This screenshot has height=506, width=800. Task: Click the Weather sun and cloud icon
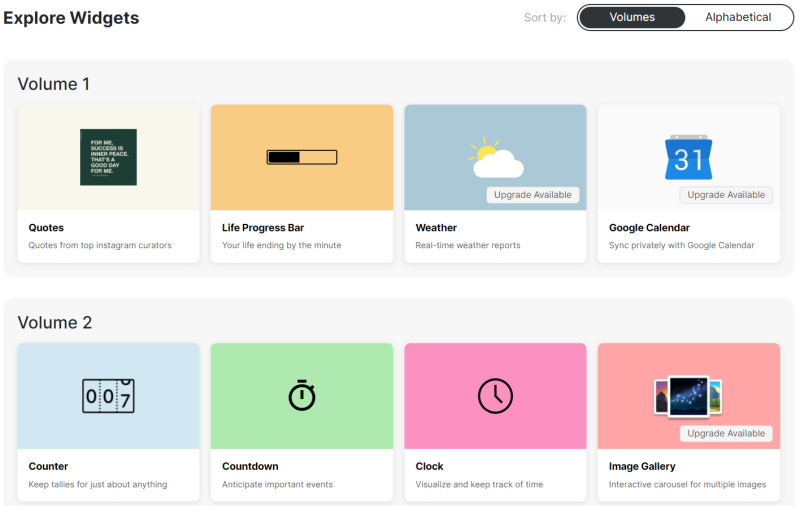(x=495, y=158)
